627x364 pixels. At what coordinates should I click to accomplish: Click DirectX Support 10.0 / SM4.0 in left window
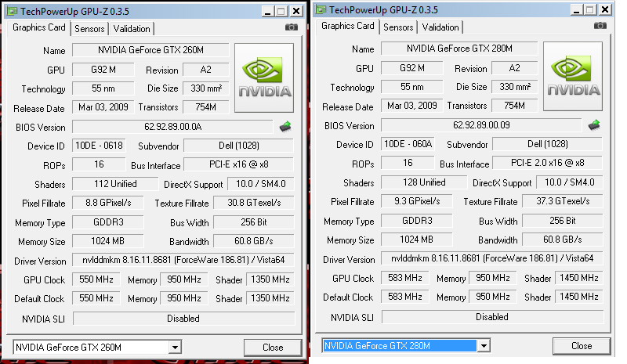(x=261, y=184)
